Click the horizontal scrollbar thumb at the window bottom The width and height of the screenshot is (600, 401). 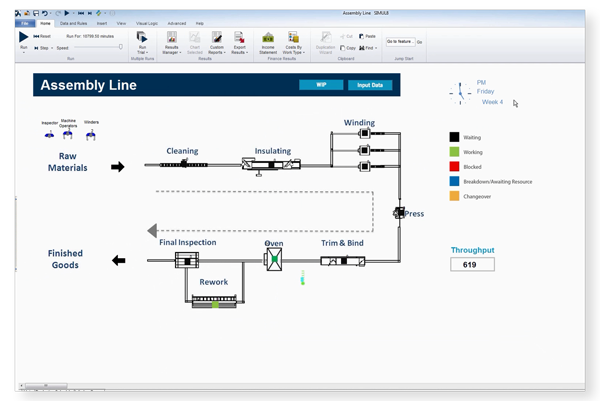(46, 386)
